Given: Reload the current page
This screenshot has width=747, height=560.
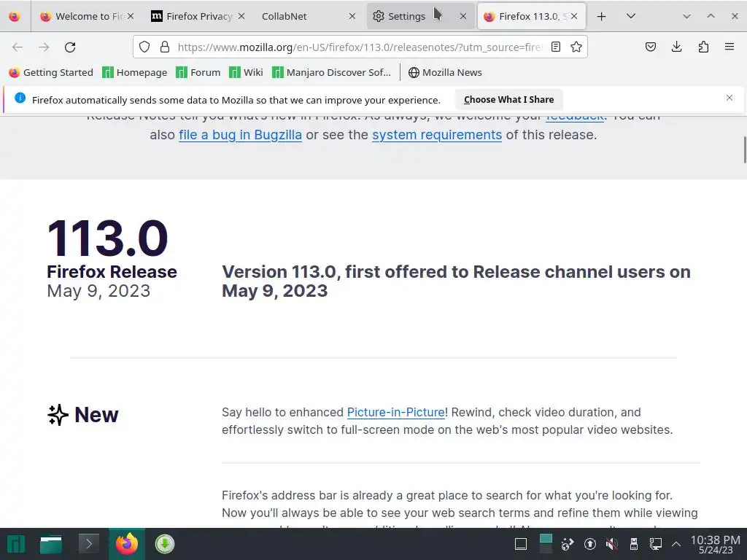Looking at the screenshot, I should 70,47.
